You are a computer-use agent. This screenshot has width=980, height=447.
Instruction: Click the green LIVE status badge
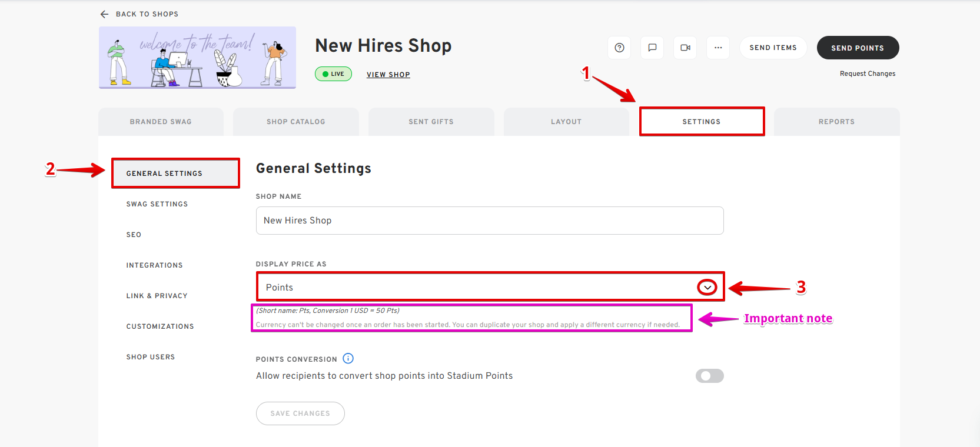coord(333,74)
